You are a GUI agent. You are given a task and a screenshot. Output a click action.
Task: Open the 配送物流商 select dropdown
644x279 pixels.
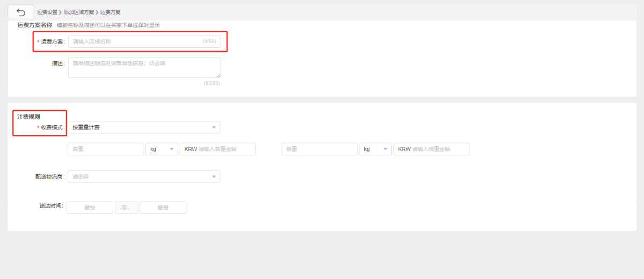144,176
